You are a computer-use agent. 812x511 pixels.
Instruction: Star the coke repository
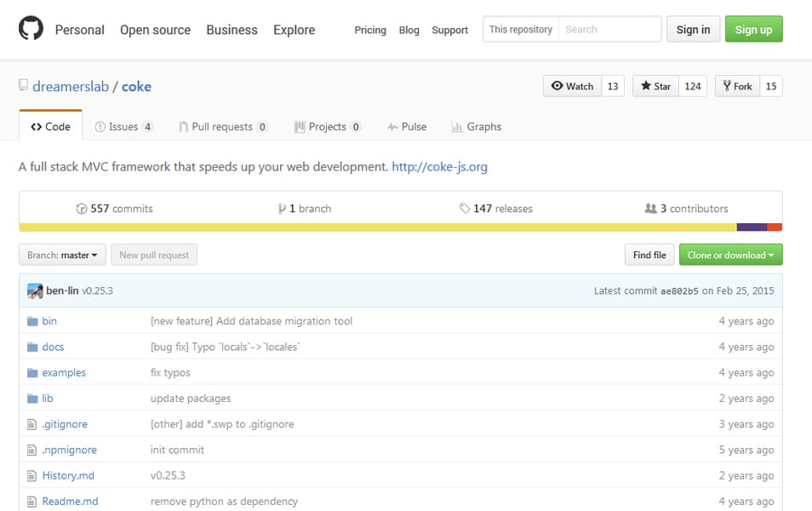[x=655, y=86]
